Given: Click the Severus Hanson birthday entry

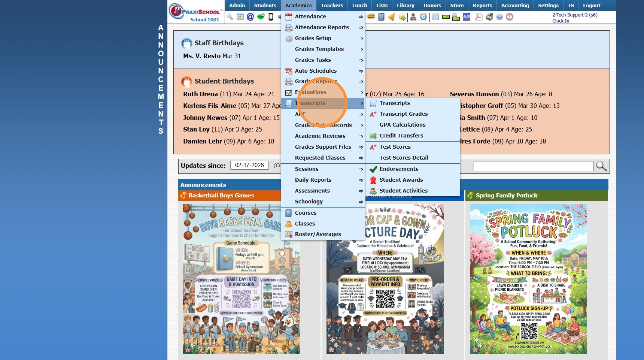Looking at the screenshot, I should point(501,94).
